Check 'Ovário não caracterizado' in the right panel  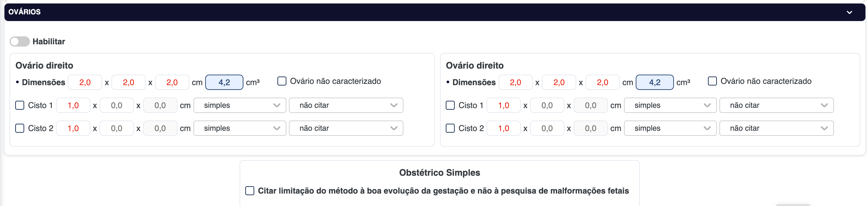[x=712, y=81]
